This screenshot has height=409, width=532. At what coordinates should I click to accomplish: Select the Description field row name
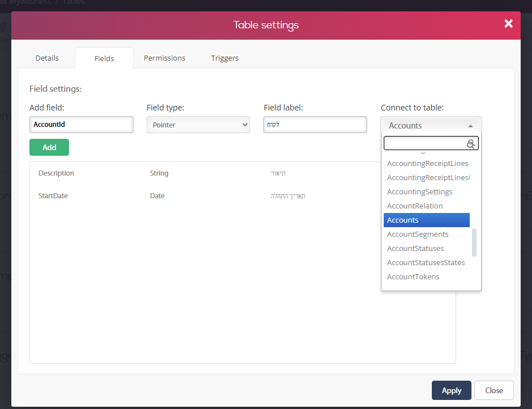pyautogui.click(x=57, y=173)
